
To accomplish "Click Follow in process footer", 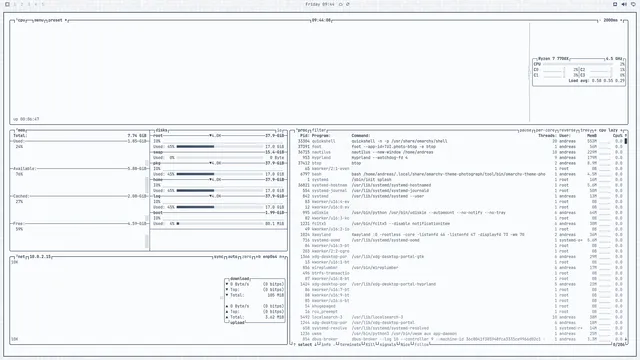I will [422, 344].
